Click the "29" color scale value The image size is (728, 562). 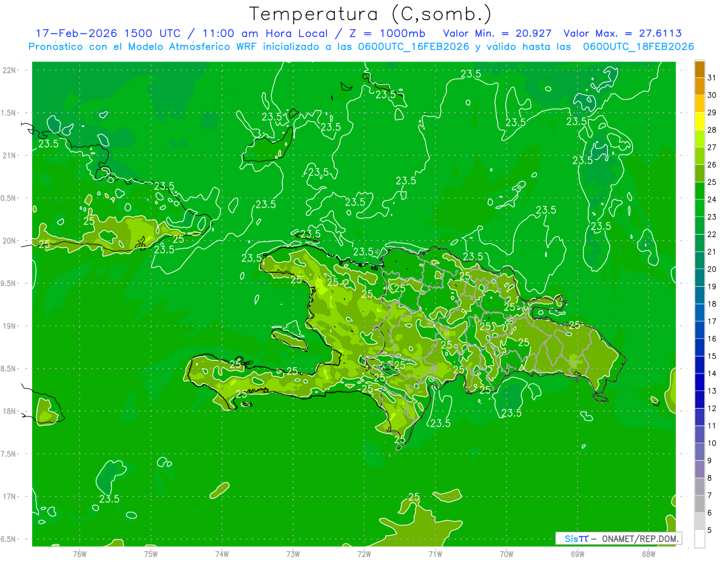[712, 113]
